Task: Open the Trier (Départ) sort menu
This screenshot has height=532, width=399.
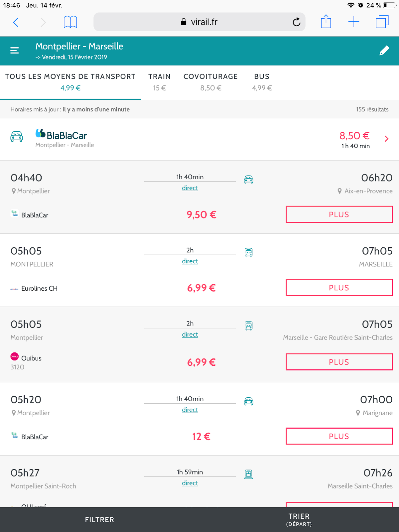Action: (x=299, y=519)
